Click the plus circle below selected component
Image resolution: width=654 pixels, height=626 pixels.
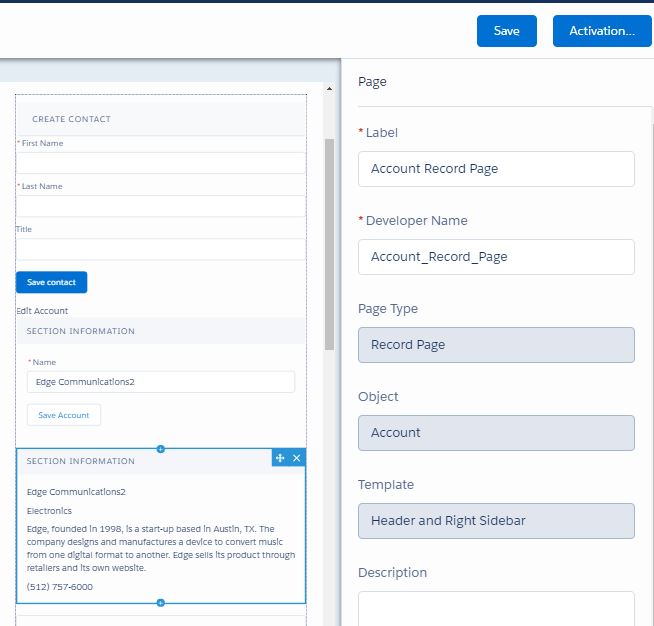click(x=161, y=603)
